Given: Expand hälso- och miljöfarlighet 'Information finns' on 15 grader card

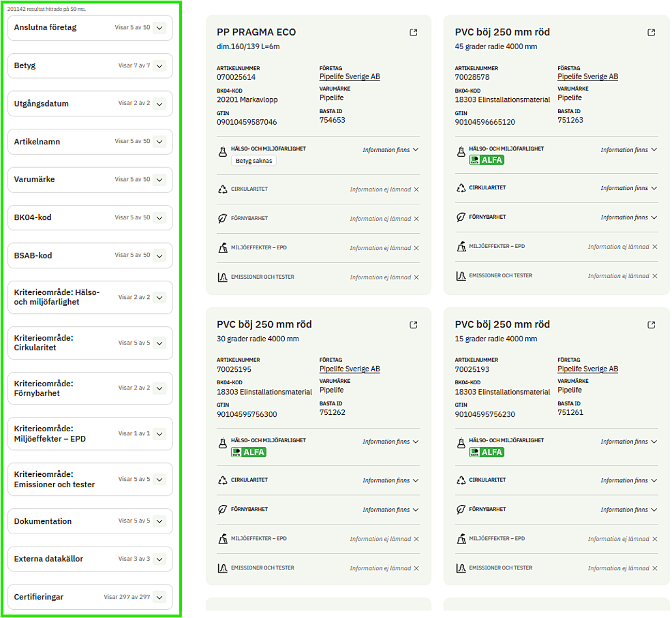Looking at the screenshot, I should coord(629,442).
